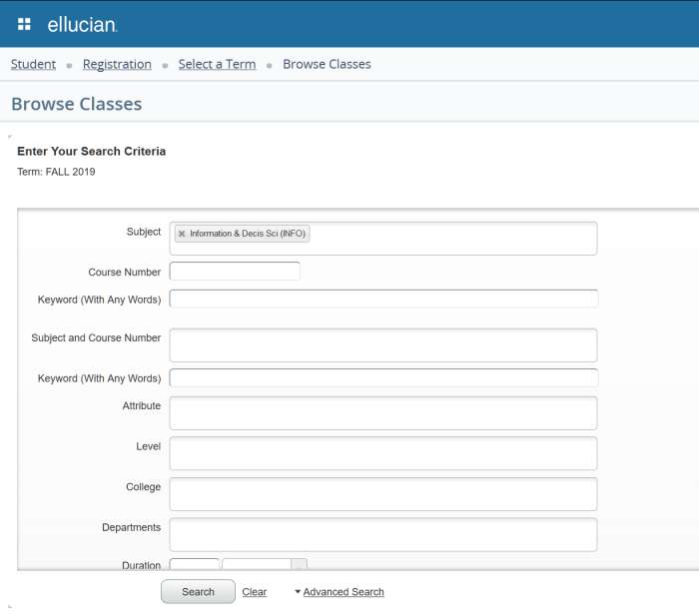Remove the Information & Decis Sci subject tag
The height and width of the screenshot is (616, 699).
click(182, 234)
